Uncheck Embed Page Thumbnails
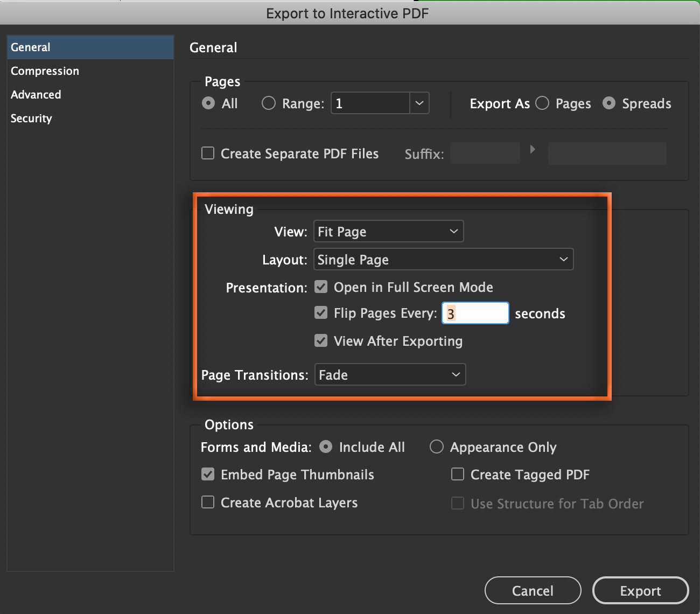 [208, 474]
